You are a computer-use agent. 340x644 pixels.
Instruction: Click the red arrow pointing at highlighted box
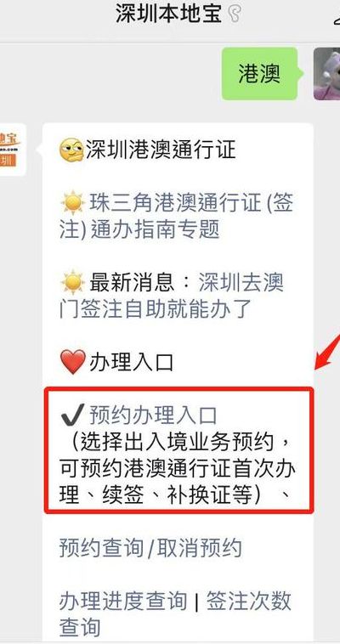coord(327,351)
